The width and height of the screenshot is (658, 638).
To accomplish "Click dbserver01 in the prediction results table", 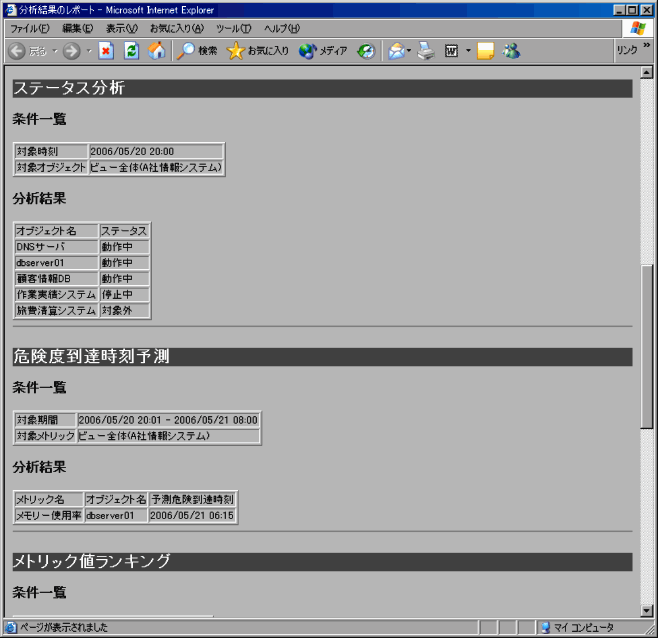I will (116, 515).
